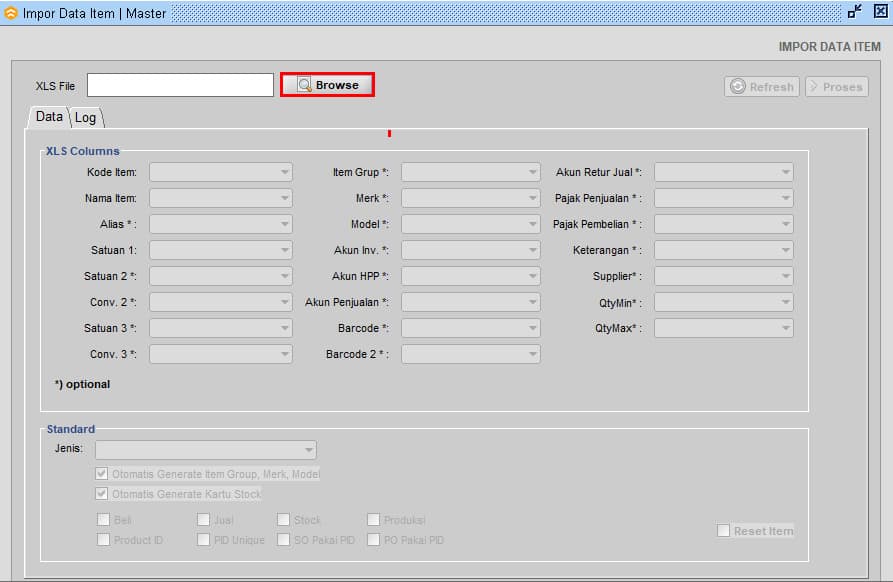The image size is (893, 582).
Task: Open the Satuan 1 dropdown
Action: 284,250
